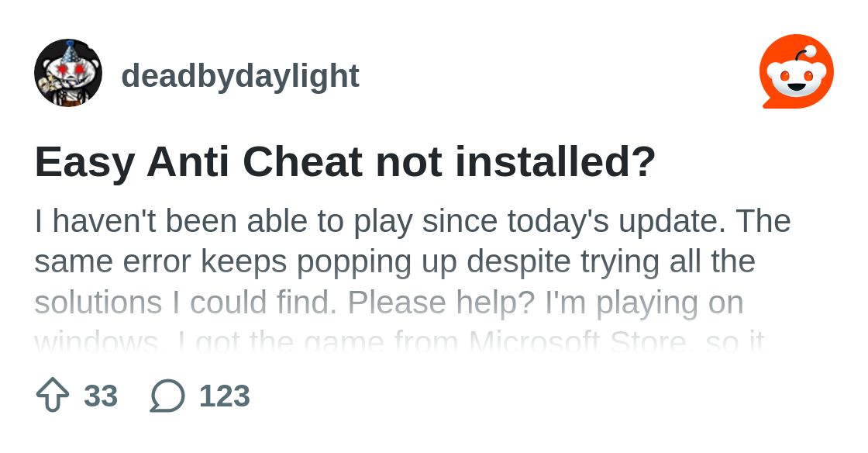The width and height of the screenshot is (868, 453).
Task: Open the deadbydaylight subreddit name link
Action: coord(240,75)
